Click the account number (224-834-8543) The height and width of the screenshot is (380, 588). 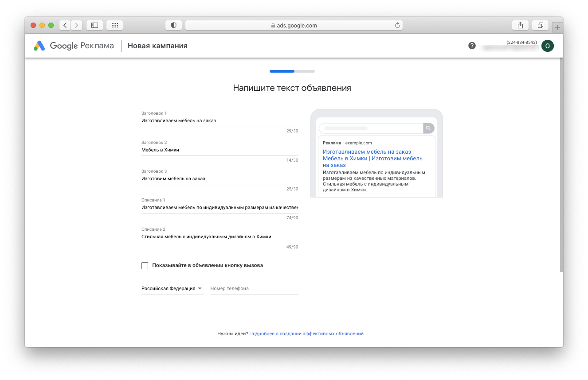pyautogui.click(x=521, y=42)
